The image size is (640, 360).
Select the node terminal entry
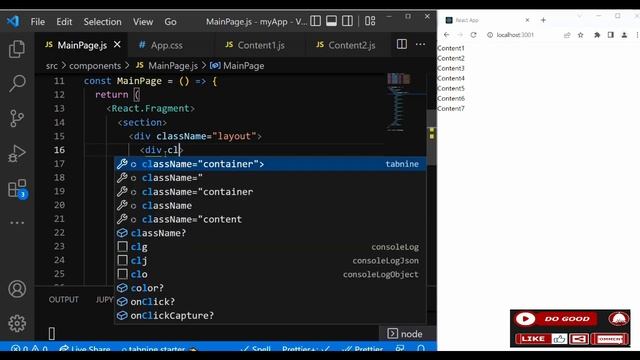pos(404,334)
